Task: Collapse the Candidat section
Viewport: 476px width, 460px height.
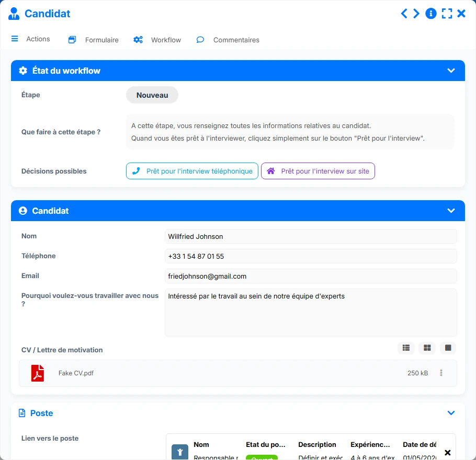Action: (x=451, y=211)
